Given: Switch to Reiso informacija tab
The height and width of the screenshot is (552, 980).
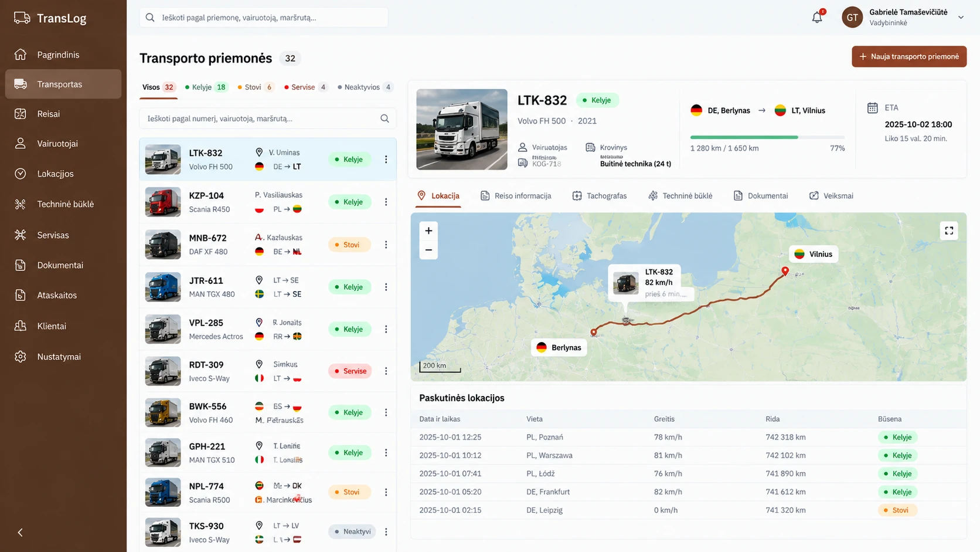Looking at the screenshot, I should tap(516, 196).
